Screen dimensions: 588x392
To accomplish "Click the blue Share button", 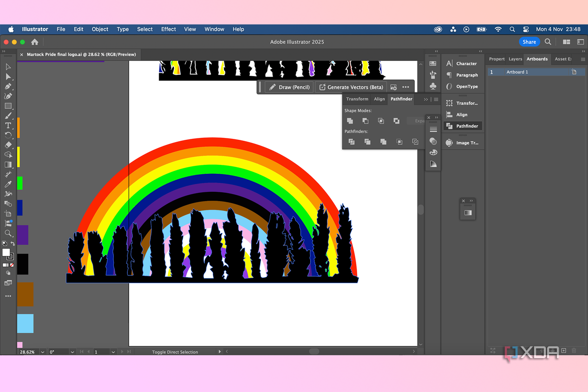I will 529,42.
